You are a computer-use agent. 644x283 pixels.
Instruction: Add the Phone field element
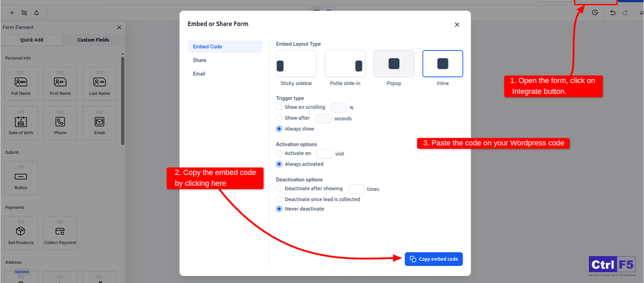pos(60,123)
